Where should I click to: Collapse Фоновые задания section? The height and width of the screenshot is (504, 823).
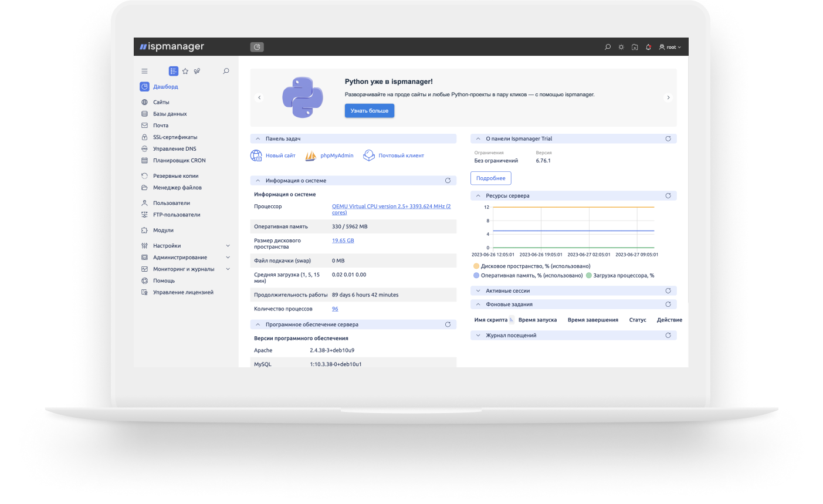pyautogui.click(x=478, y=305)
